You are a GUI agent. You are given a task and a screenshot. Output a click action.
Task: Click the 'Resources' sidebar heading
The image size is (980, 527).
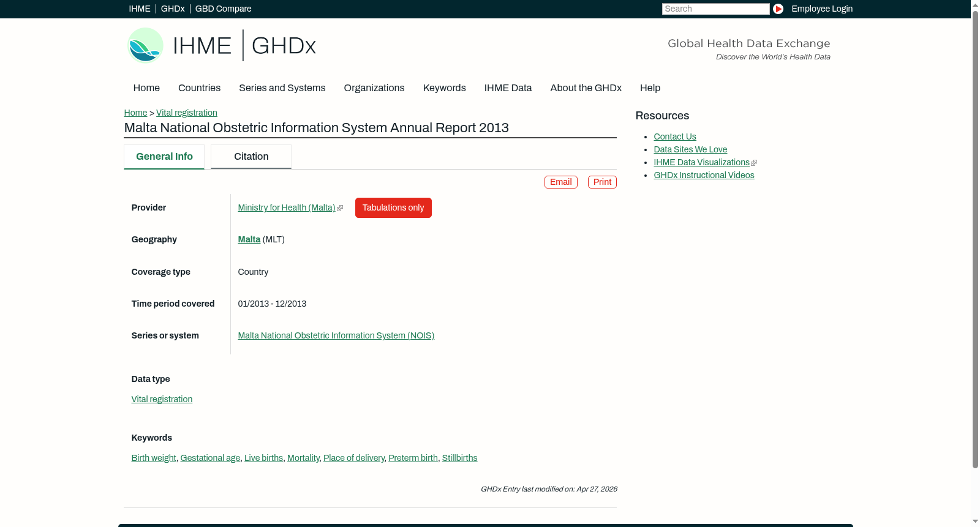pos(662,116)
